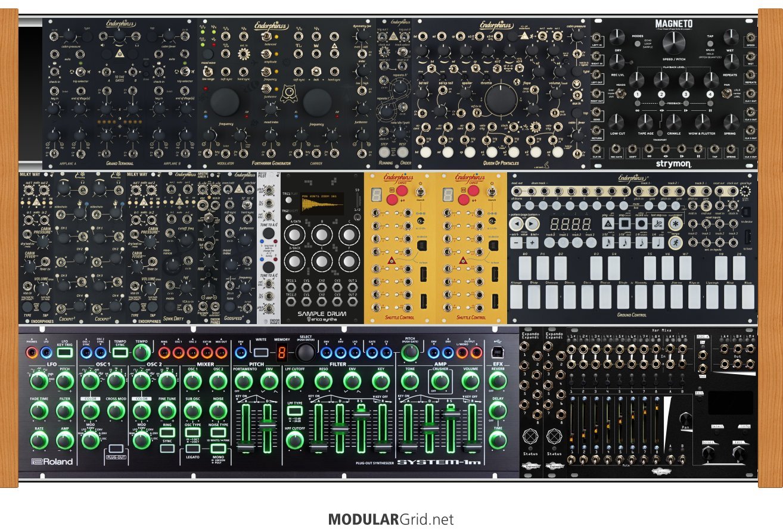783x532 pixels.
Task: Select head 2 button on Magneto
Action: coord(661,95)
